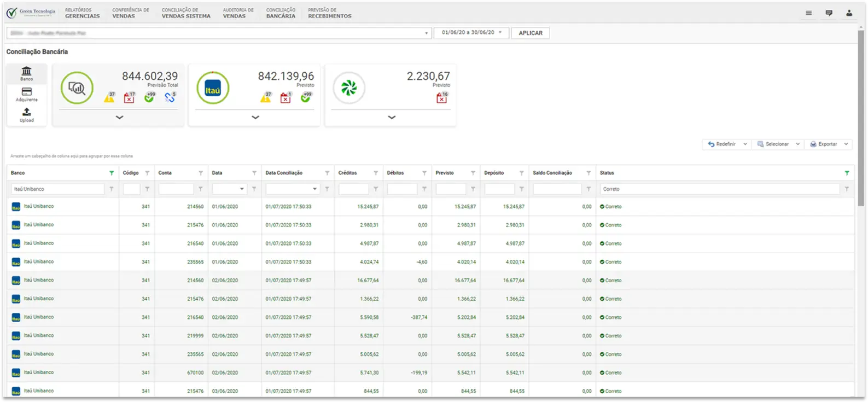Open the Exportar dropdown arrow
868x402 pixels.
pyautogui.click(x=846, y=144)
